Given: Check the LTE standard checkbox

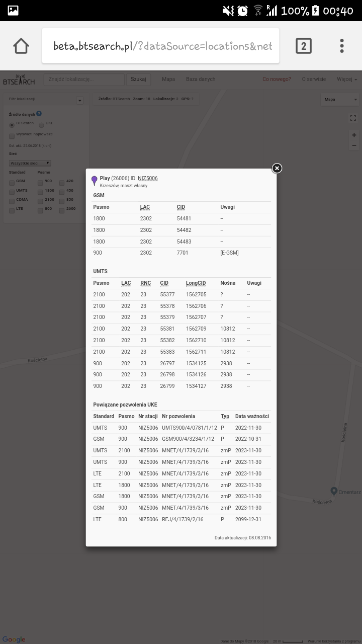Looking at the screenshot, I should (x=12, y=210).
